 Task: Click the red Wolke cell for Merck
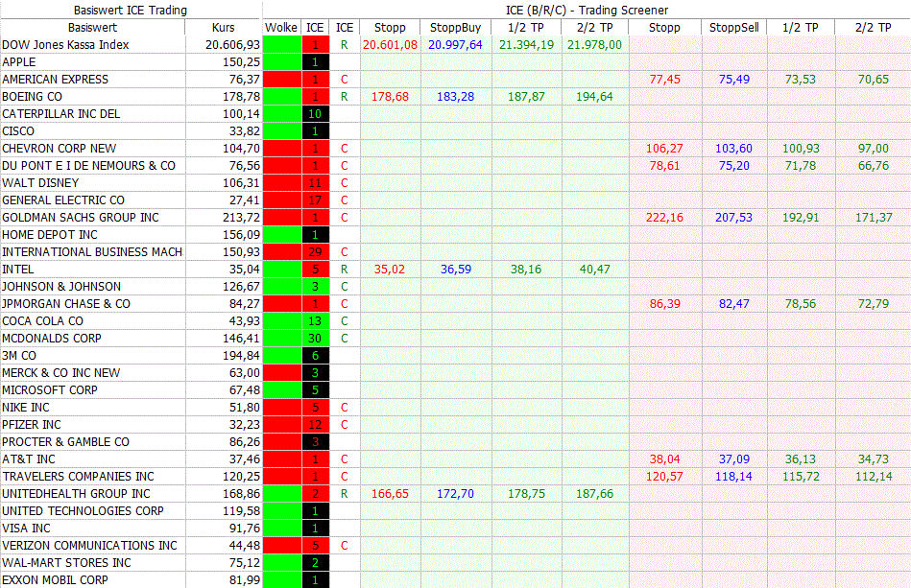[x=282, y=372]
